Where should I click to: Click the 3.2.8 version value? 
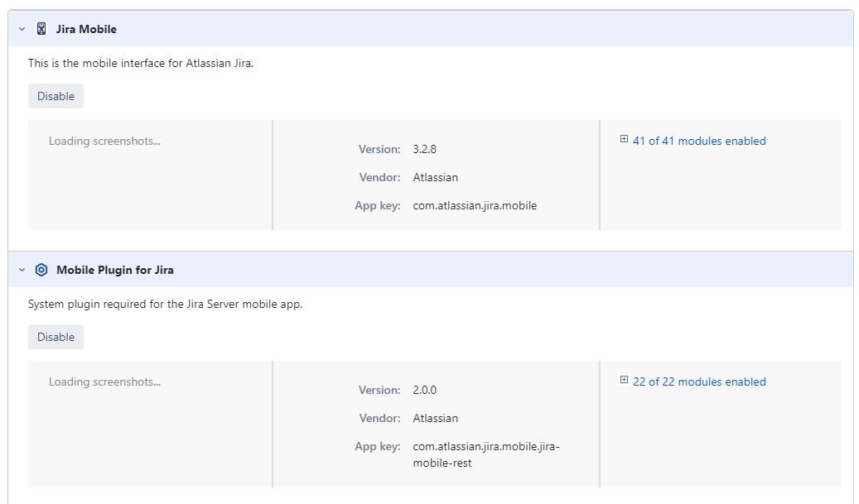(x=425, y=150)
